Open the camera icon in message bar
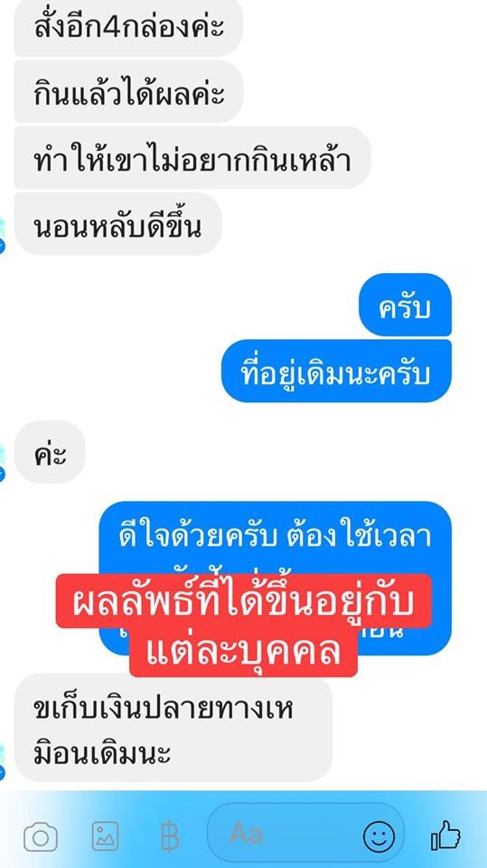 (41, 836)
